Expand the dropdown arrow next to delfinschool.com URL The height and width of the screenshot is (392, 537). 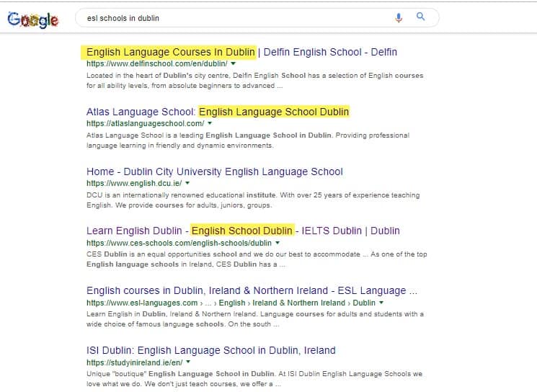234,63
